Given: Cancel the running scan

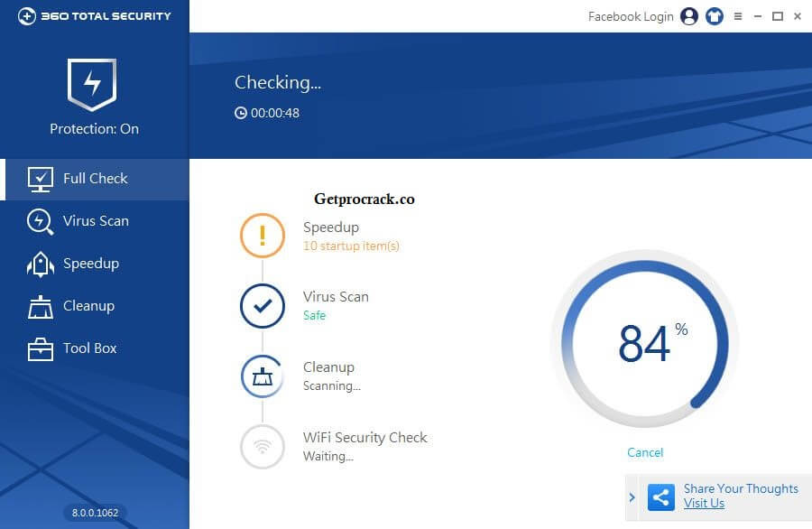Looking at the screenshot, I should point(644,452).
